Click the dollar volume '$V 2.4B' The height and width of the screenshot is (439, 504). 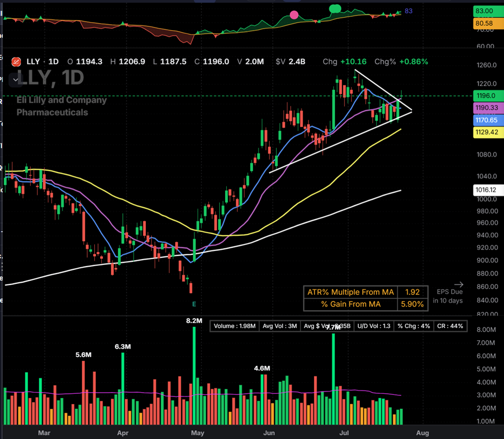pyautogui.click(x=291, y=62)
